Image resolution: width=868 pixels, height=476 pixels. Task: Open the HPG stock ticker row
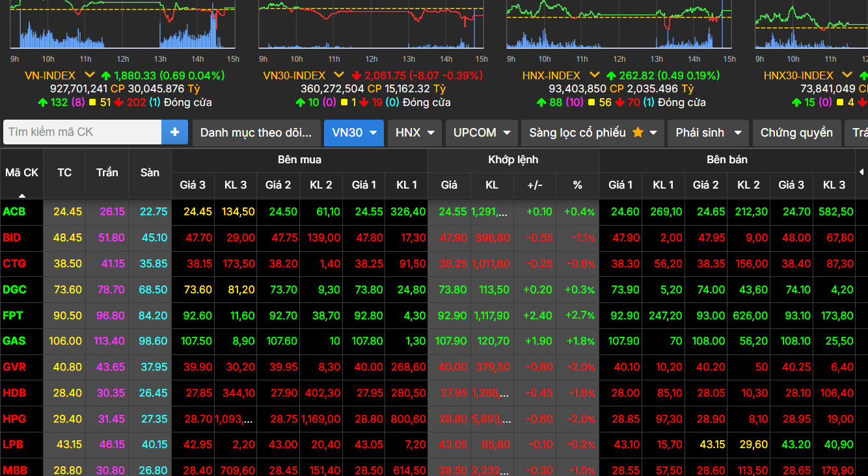(14, 419)
